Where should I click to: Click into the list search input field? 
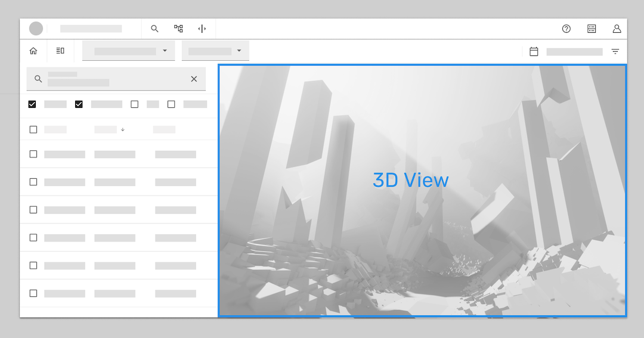pos(113,79)
